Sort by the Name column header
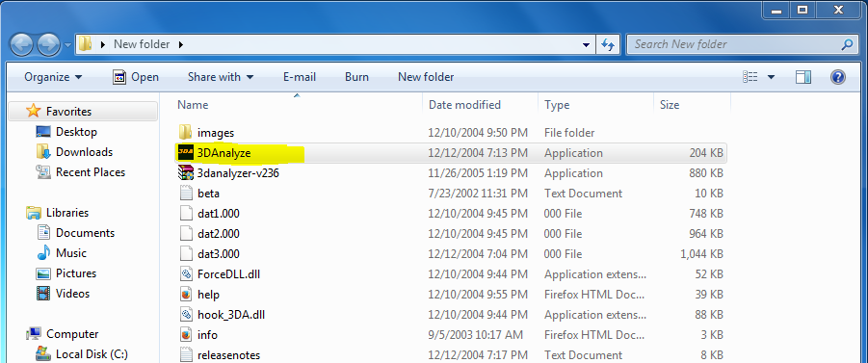 pyautogui.click(x=193, y=105)
